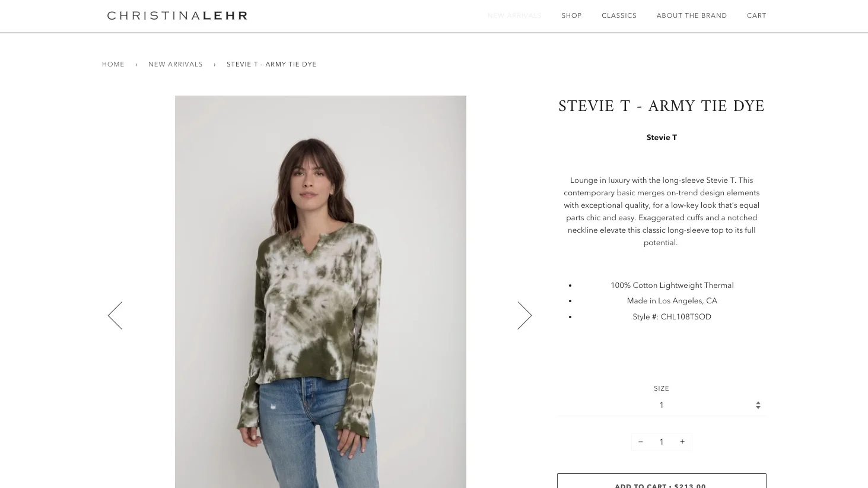Click the quantity input field
Screen dimensions: 868x488
662,442
